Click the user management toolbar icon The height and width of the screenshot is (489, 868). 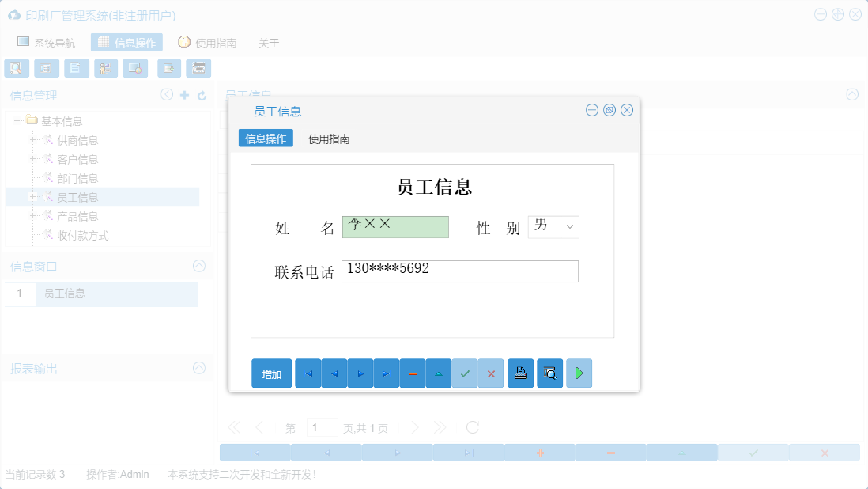pos(105,68)
